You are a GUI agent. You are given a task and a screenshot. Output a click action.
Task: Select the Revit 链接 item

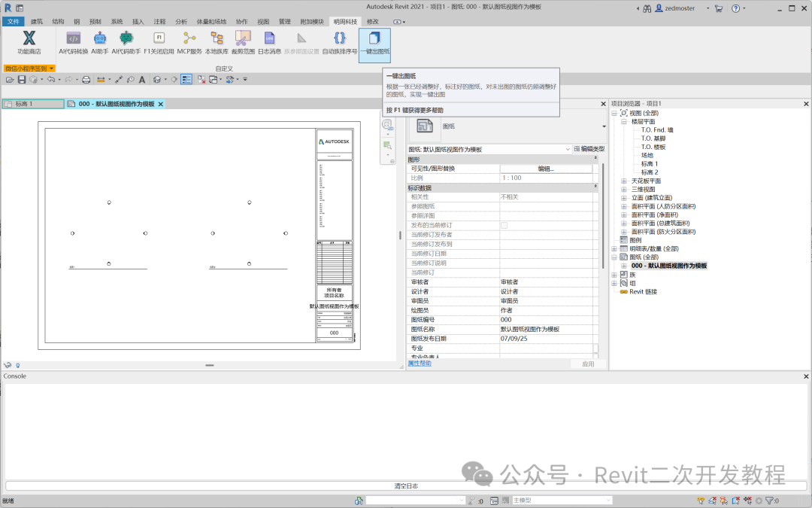click(x=643, y=292)
